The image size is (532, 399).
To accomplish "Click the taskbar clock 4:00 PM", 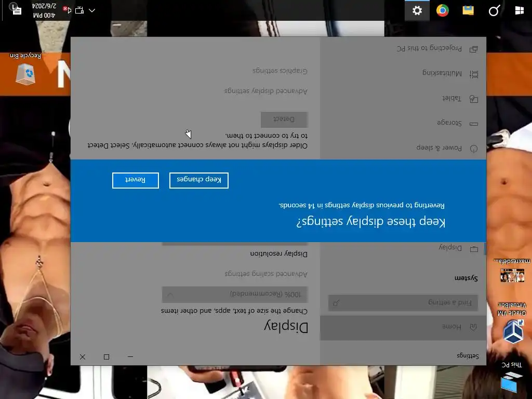I will [x=44, y=10].
